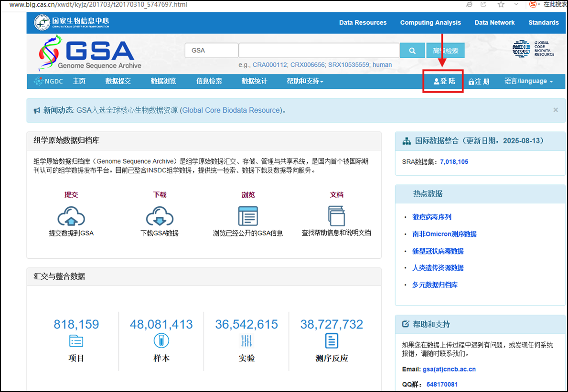Dismiss the GSA news banner
The height and width of the screenshot is (392, 568).
(x=555, y=110)
